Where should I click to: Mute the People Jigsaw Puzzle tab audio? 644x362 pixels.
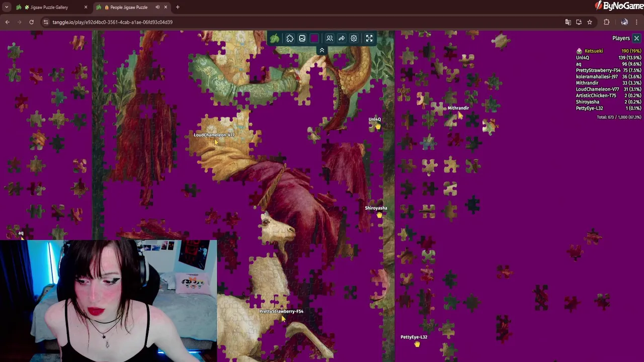tap(157, 7)
